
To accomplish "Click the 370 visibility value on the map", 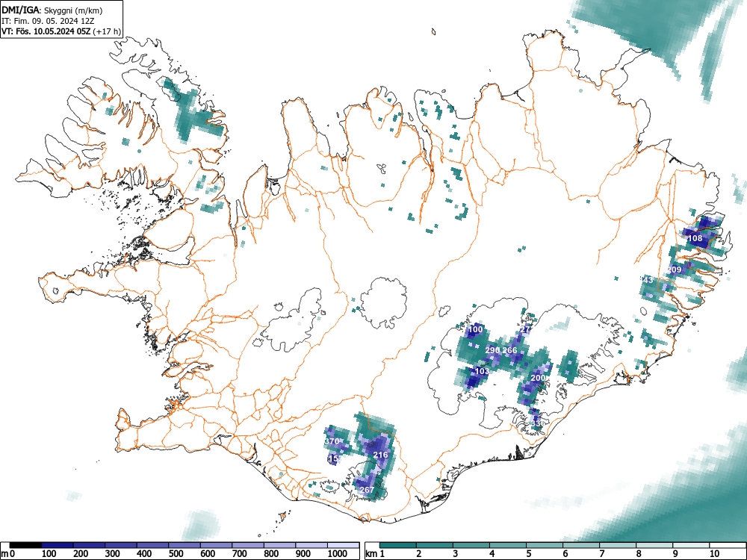I will [x=332, y=441].
